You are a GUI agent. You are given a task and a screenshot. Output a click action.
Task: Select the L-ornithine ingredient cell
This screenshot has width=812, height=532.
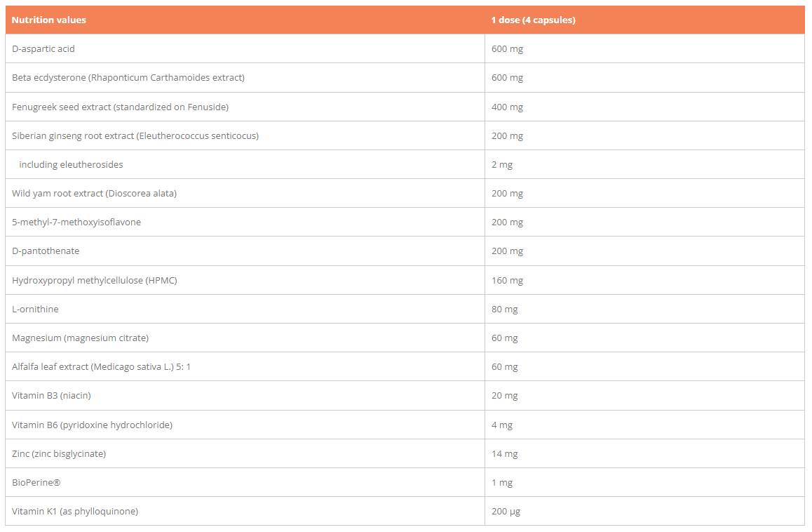[35, 310]
